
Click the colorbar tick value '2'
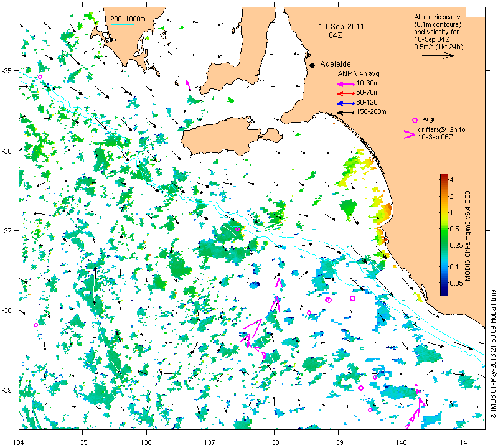point(452,197)
